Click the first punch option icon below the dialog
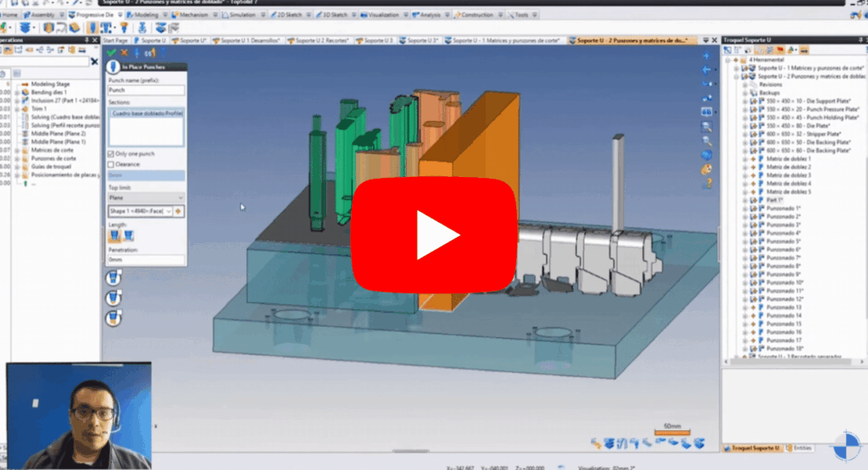The height and width of the screenshot is (470, 868). click(x=114, y=278)
